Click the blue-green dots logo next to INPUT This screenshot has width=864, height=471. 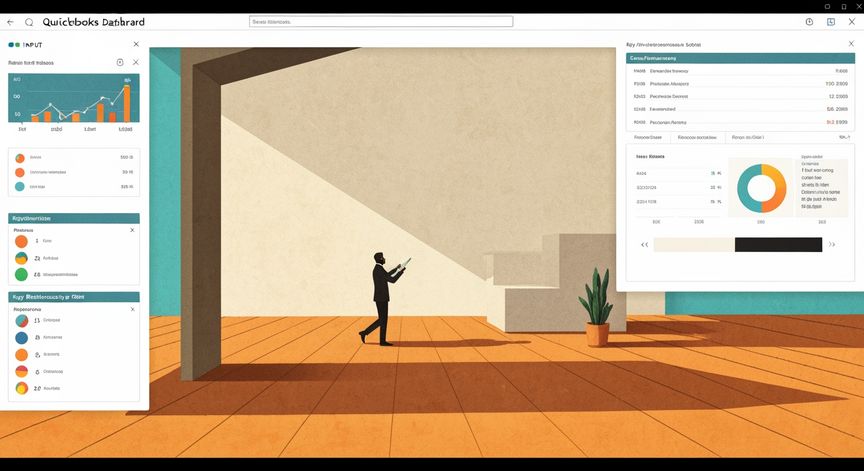click(x=14, y=45)
